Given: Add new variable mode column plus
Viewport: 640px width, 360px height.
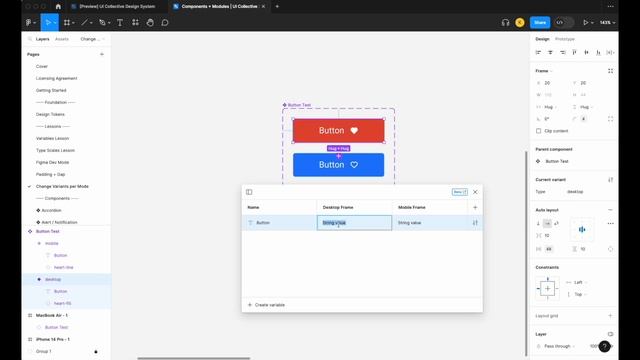Looking at the screenshot, I should point(475,207).
